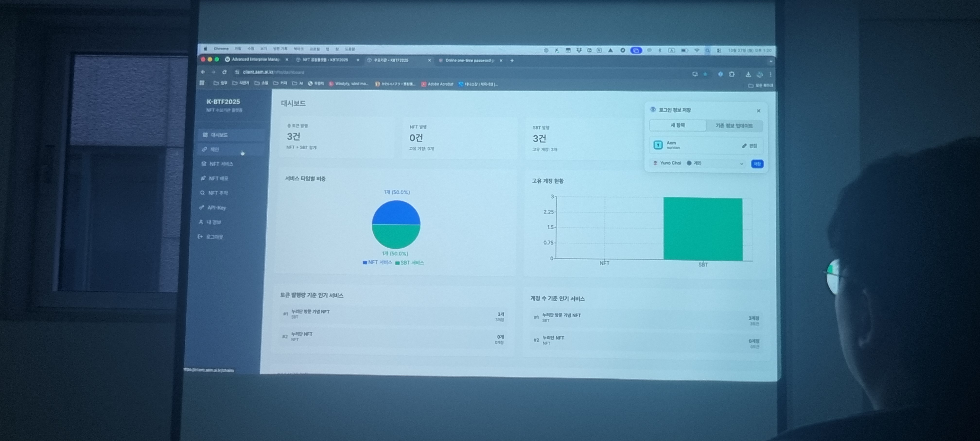Click the browser back arrow
Image resolution: width=980 pixels, height=441 pixels.
(x=203, y=72)
